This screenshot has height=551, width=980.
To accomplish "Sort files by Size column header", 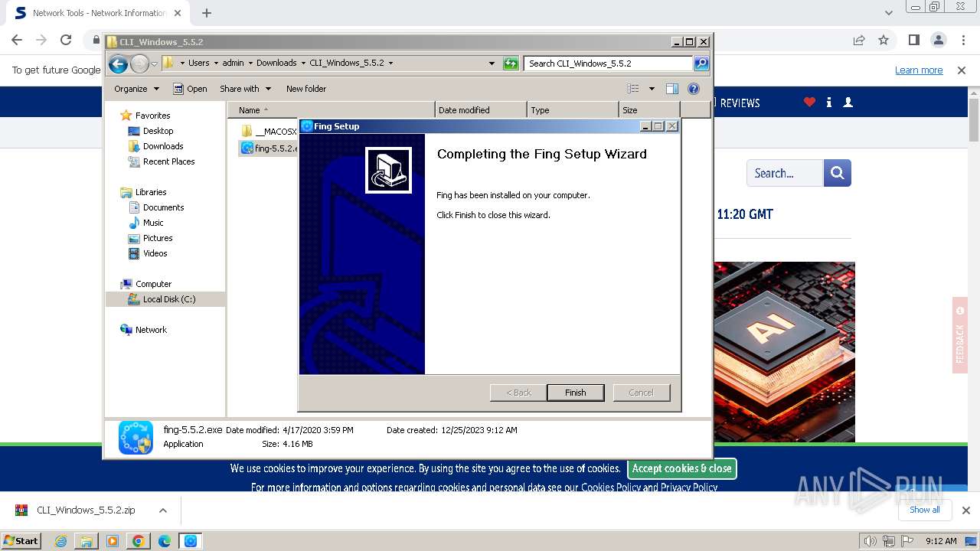I will click(649, 110).
